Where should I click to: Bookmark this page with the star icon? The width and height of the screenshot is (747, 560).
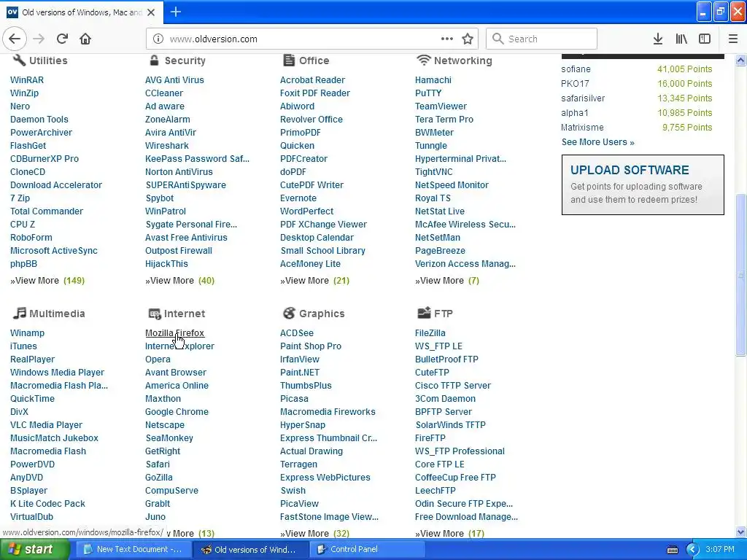468,39
